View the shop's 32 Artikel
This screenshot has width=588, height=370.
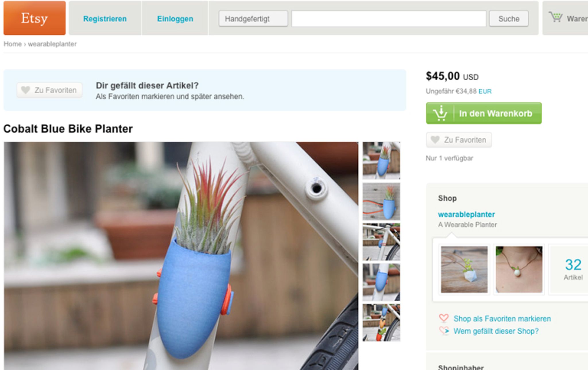[573, 269]
